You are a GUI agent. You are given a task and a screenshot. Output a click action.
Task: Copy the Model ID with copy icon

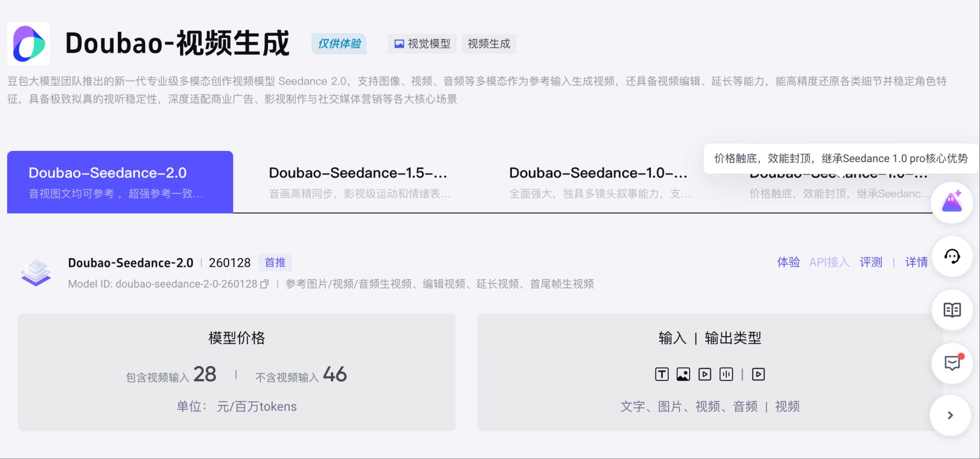(264, 284)
